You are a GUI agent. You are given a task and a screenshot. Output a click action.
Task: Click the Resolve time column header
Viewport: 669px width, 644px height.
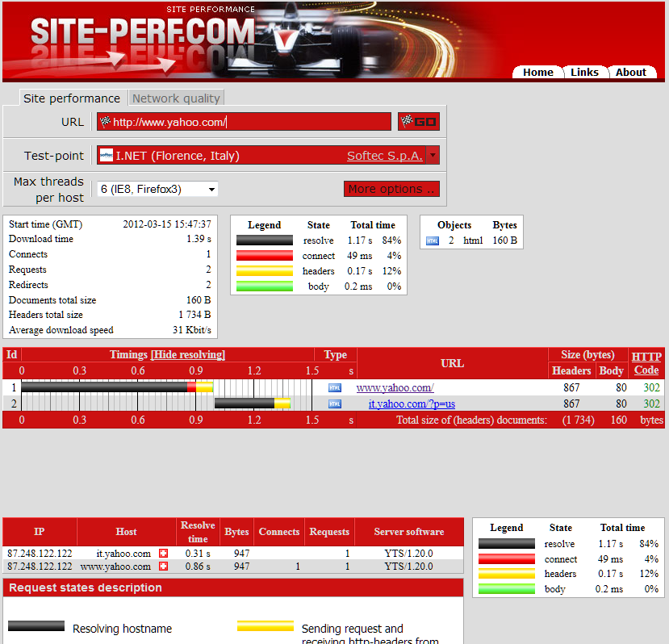198,532
